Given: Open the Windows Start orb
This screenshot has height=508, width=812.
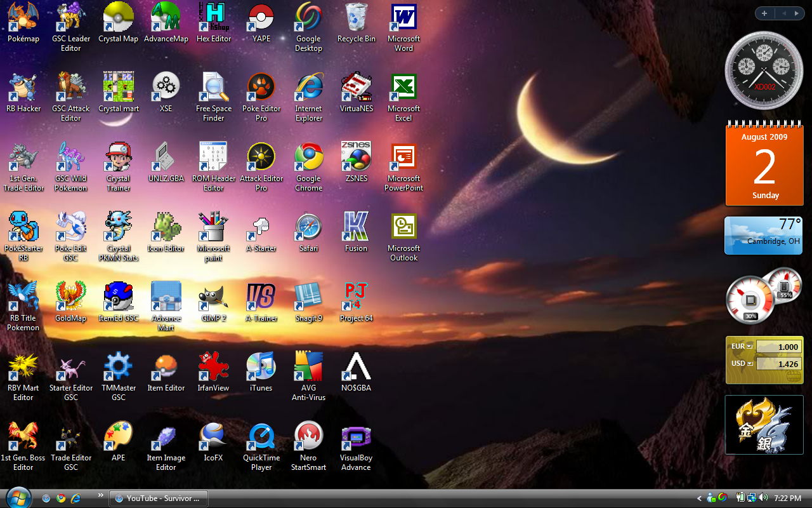Looking at the screenshot, I should [18, 497].
